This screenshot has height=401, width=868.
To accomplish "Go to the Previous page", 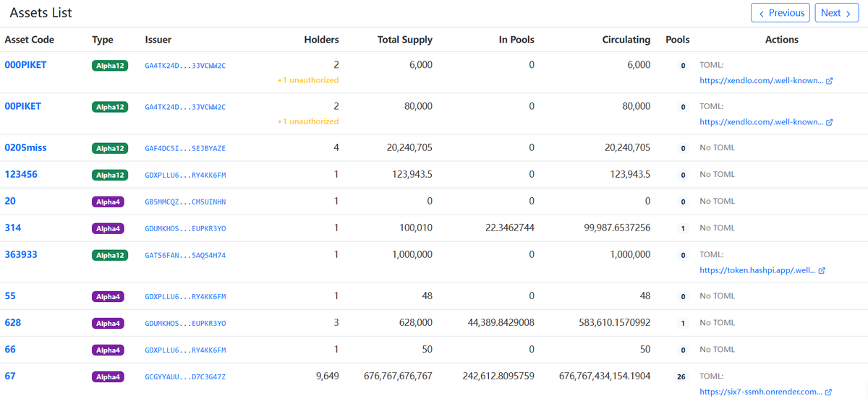I will coord(780,13).
